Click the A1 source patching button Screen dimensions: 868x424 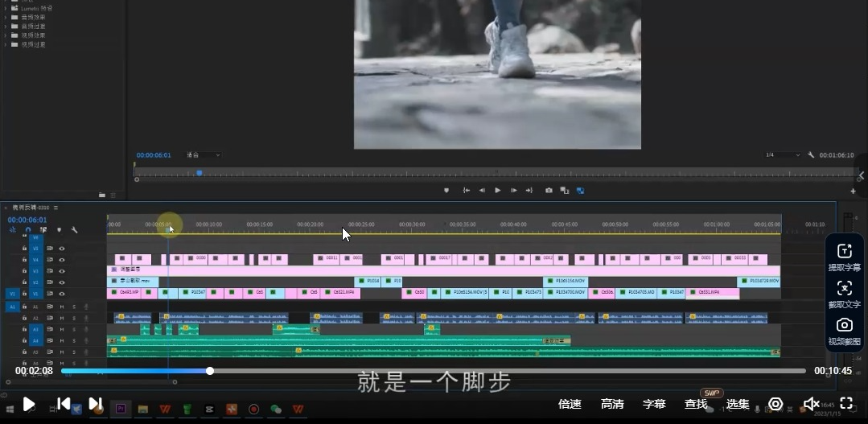click(12, 307)
